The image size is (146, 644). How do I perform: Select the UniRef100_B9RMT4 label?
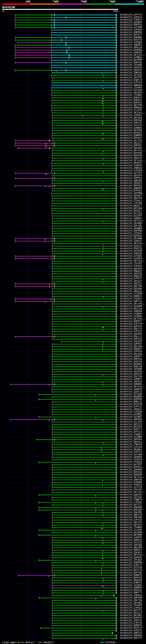131,575
